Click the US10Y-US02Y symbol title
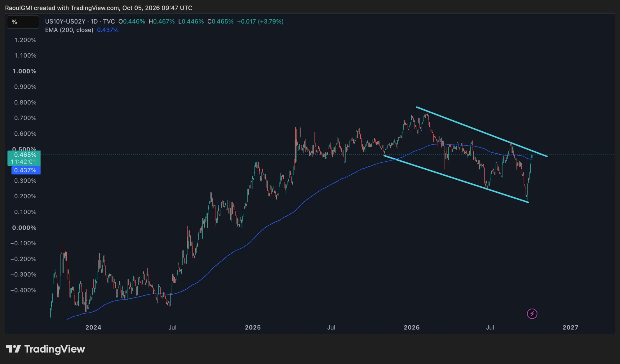The width and height of the screenshot is (620, 364). [65, 21]
